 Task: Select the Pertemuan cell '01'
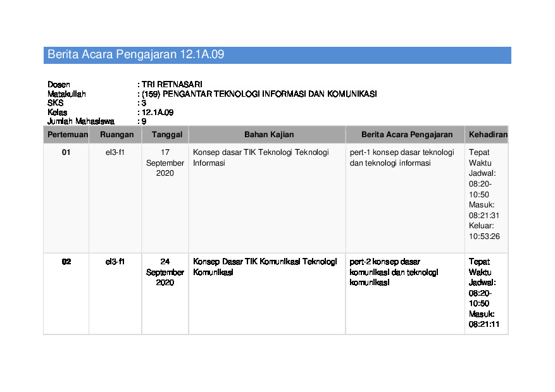click(x=66, y=152)
